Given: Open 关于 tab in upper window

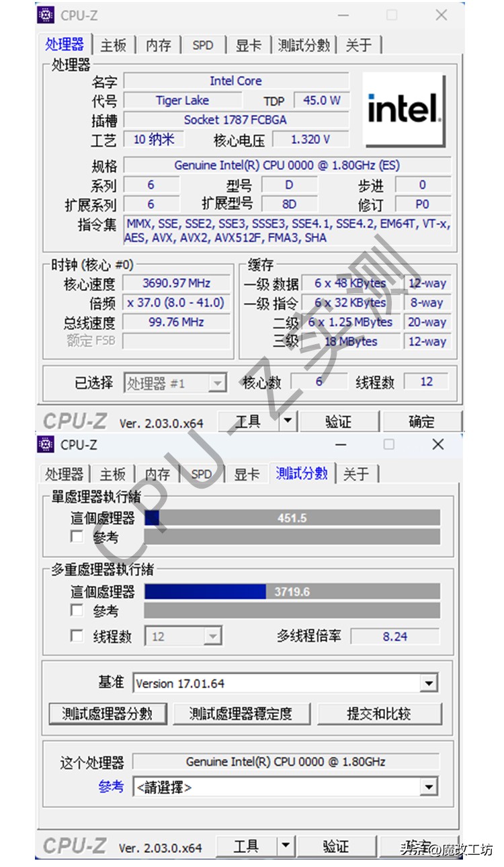Looking at the screenshot, I should pyautogui.click(x=359, y=45).
